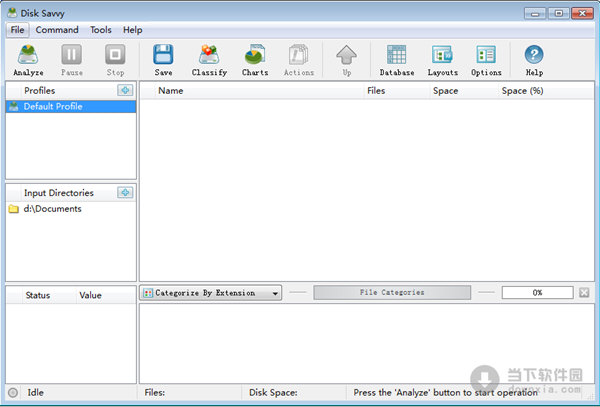This screenshot has height=407, width=600.
Task: Open the Options dialog icon
Action: pyautogui.click(x=486, y=60)
